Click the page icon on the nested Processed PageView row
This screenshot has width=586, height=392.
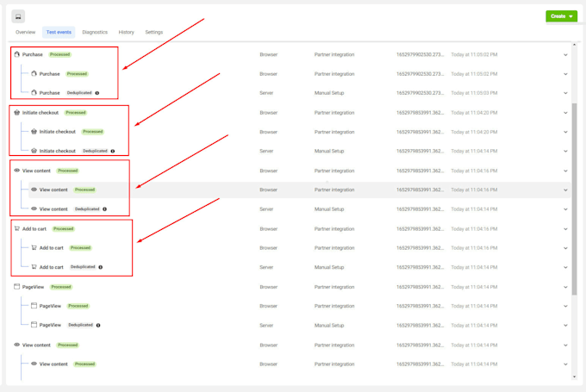click(x=34, y=306)
